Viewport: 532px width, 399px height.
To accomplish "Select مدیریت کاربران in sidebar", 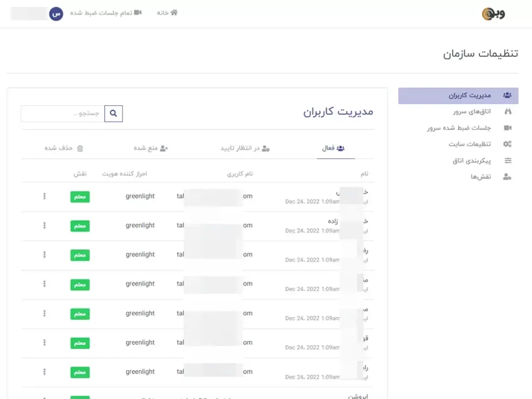I will coord(458,96).
